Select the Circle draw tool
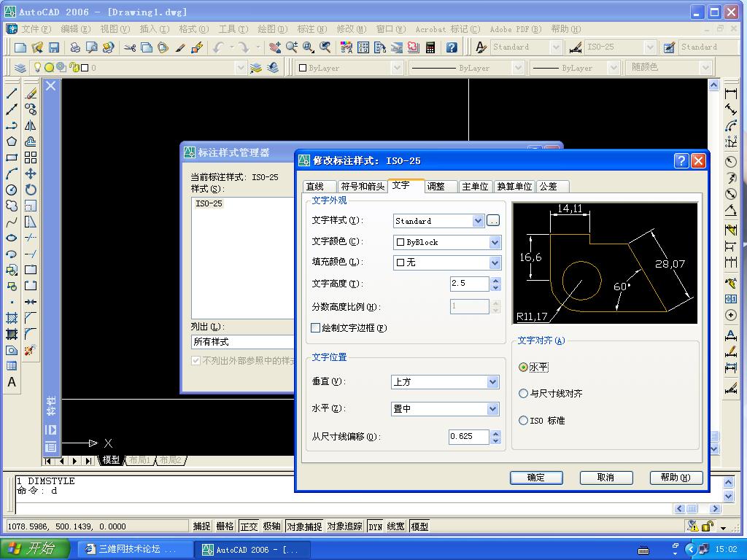 pyautogui.click(x=12, y=190)
